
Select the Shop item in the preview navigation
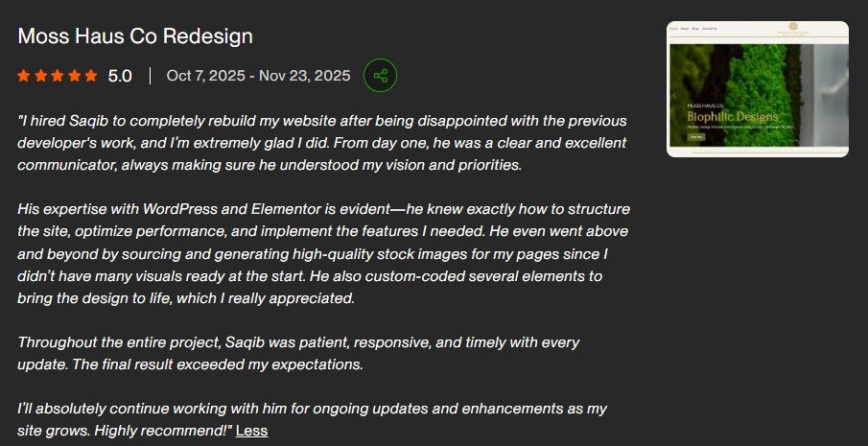pos(695,29)
